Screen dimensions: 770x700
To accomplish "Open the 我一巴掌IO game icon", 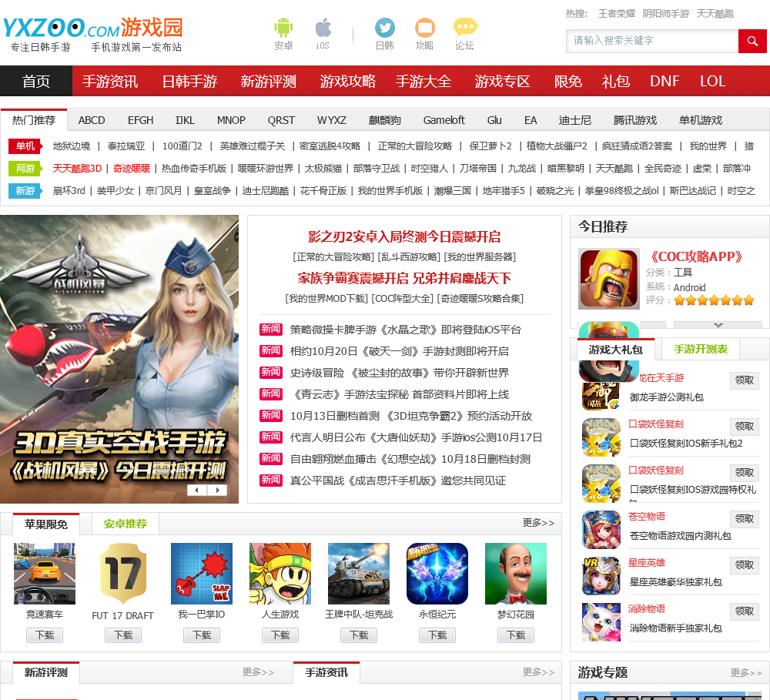I will (201, 573).
